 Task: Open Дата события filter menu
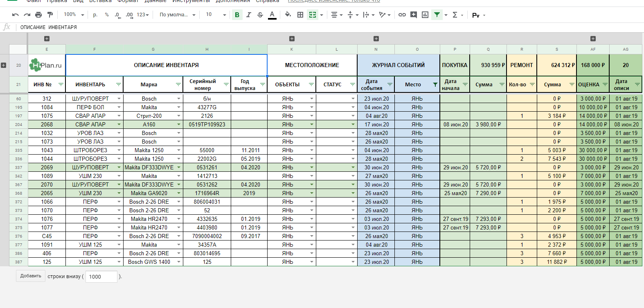pos(390,85)
